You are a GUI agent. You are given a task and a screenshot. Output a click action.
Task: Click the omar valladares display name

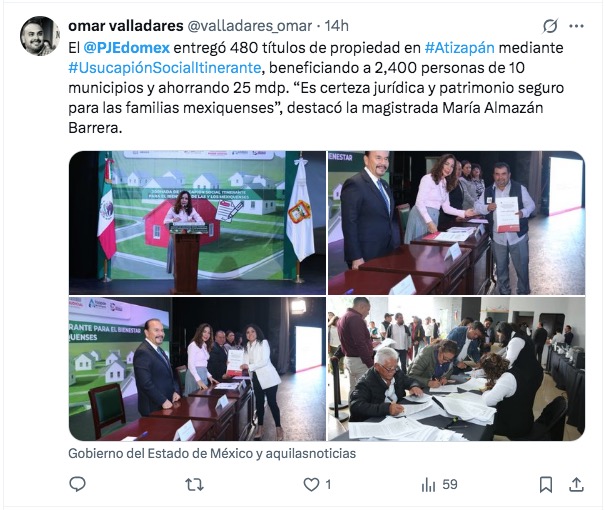(x=126, y=26)
